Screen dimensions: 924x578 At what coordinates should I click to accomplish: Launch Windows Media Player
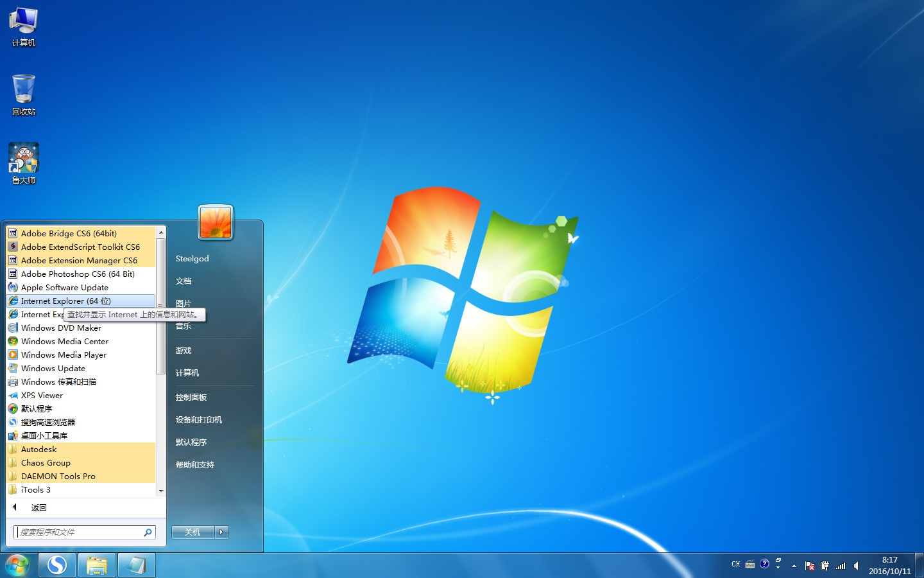point(81,355)
